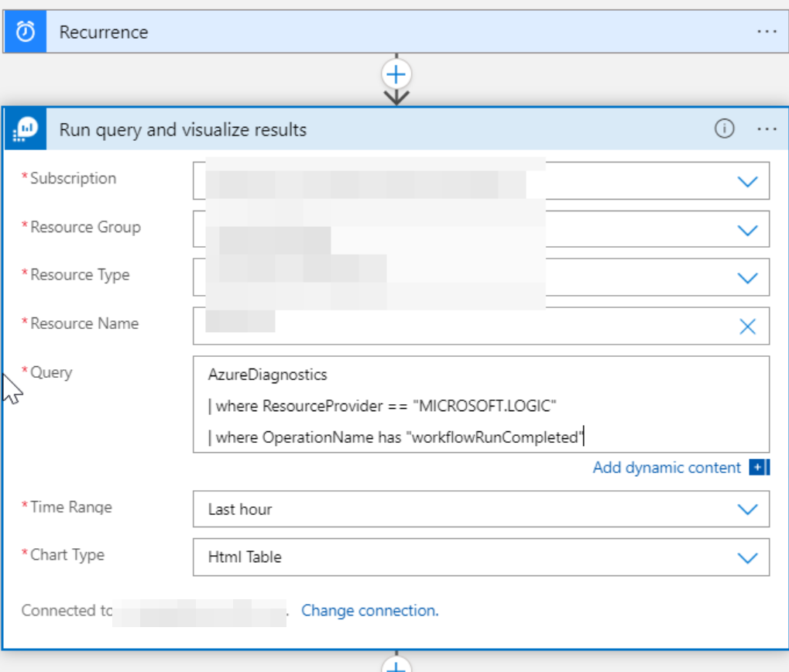The width and height of the screenshot is (789, 672).
Task: Open the Chart Type dropdown
Action: click(x=747, y=557)
